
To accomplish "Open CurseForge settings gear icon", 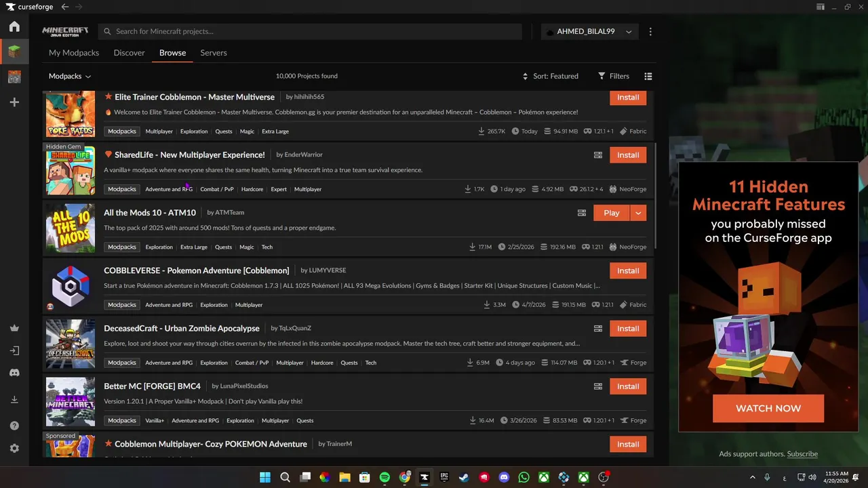I will (14, 449).
